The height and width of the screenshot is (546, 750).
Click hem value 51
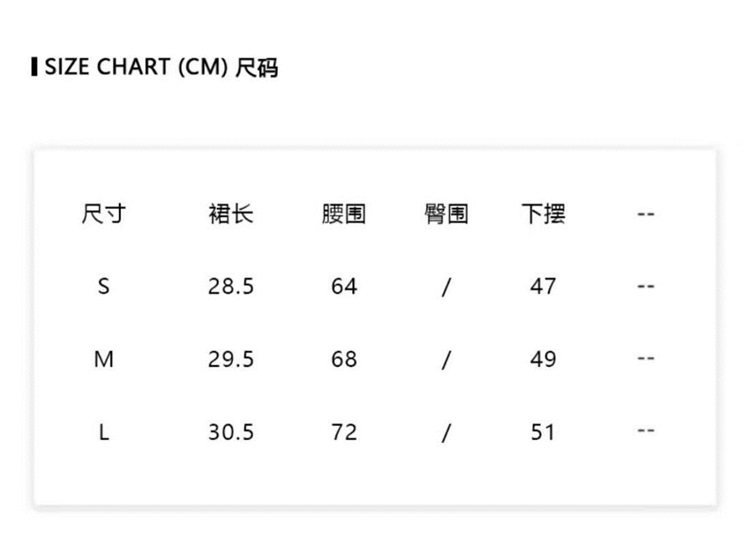[543, 432]
